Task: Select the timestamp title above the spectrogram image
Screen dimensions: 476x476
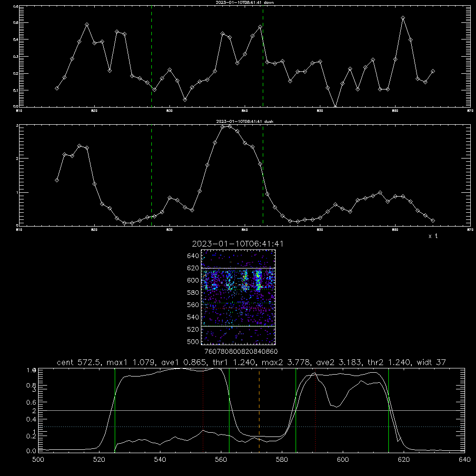Action: [238, 244]
